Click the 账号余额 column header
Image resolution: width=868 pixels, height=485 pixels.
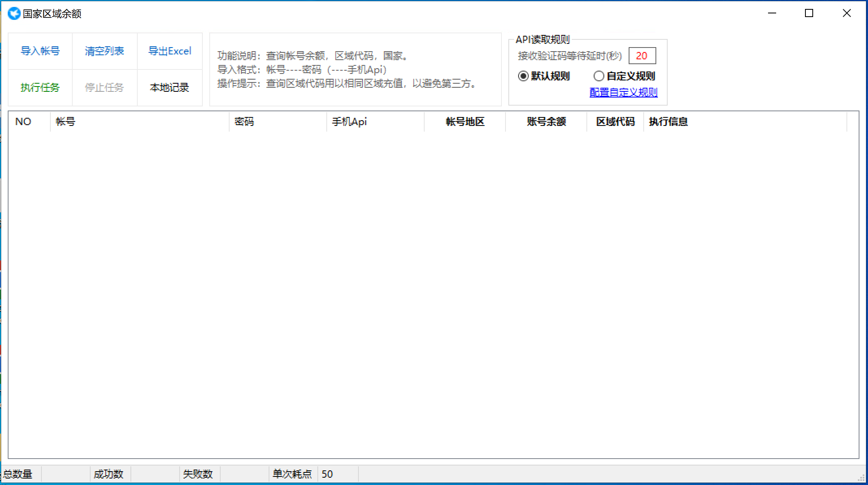tap(546, 121)
